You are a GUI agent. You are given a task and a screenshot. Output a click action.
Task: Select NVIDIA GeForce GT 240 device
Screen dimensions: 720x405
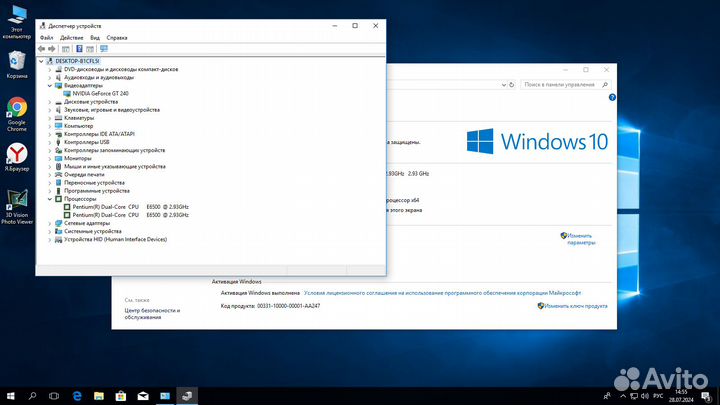[x=100, y=94]
